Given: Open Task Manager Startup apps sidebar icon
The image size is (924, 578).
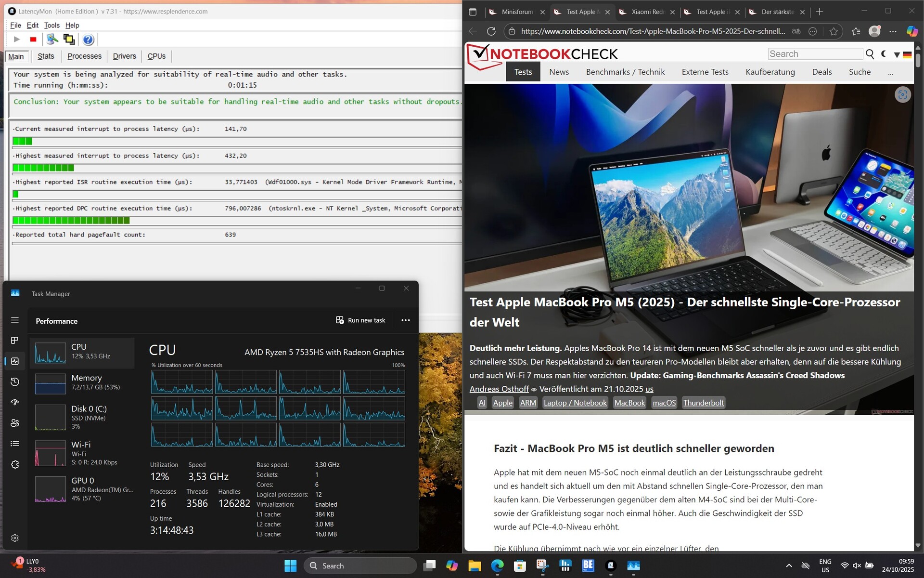Looking at the screenshot, I should point(15,402).
